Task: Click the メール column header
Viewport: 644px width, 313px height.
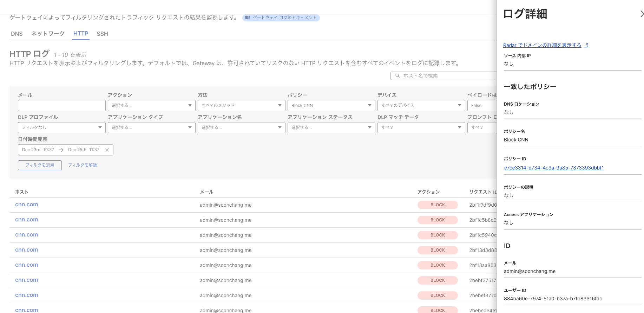Action: pos(206,192)
